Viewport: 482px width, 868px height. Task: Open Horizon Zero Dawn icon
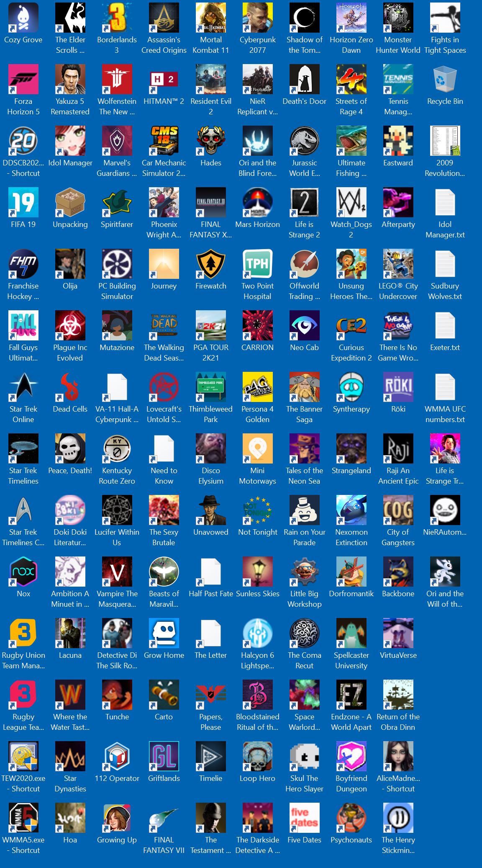click(351, 18)
